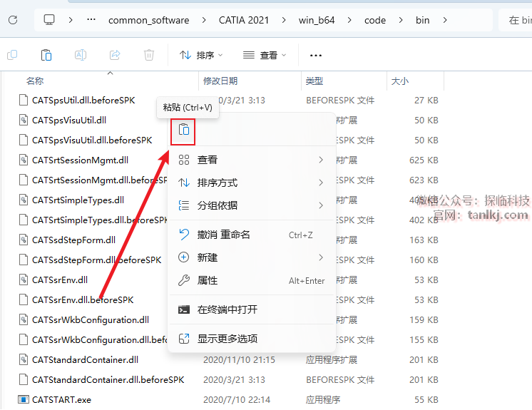
Task: Select the file CATSsdStepForm.dll
Action: pos(73,240)
